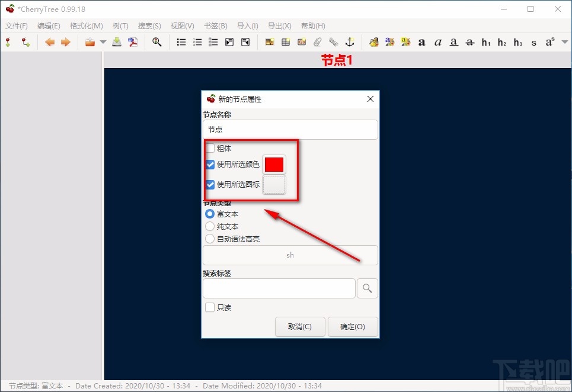Uncheck 使用所选图标 checkbox

pyautogui.click(x=210, y=184)
